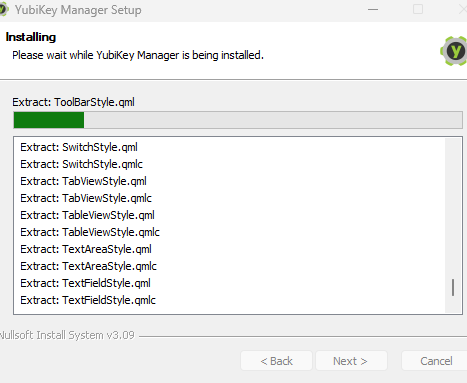Select log line Extract: TextAreaStyle.qmlc

coord(88,266)
